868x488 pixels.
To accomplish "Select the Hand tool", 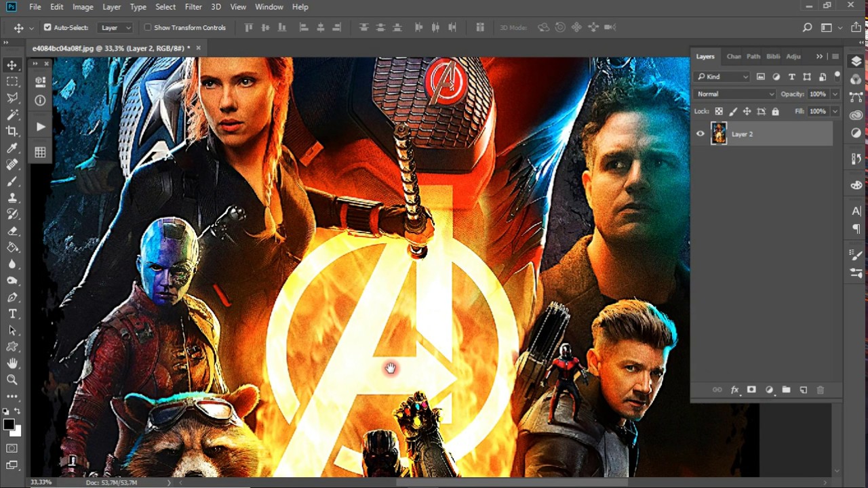I will (x=12, y=363).
